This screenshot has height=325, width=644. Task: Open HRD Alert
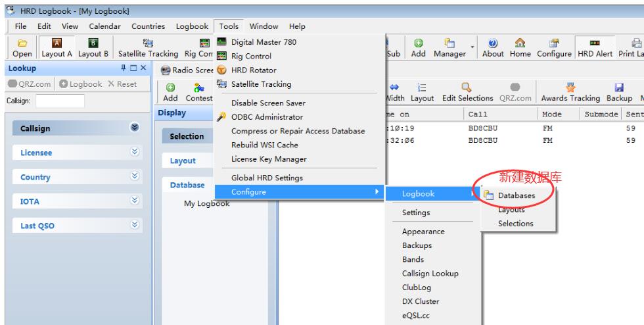(595, 48)
